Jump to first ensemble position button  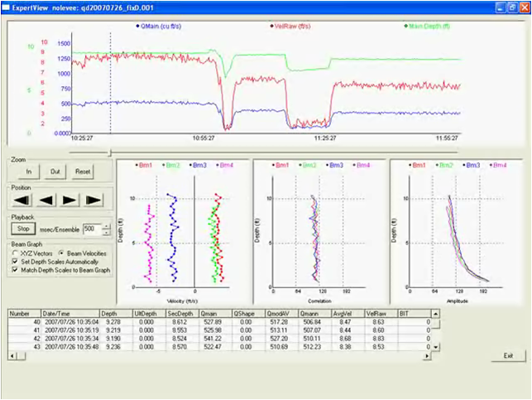pyautogui.click(x=22, y=200)
